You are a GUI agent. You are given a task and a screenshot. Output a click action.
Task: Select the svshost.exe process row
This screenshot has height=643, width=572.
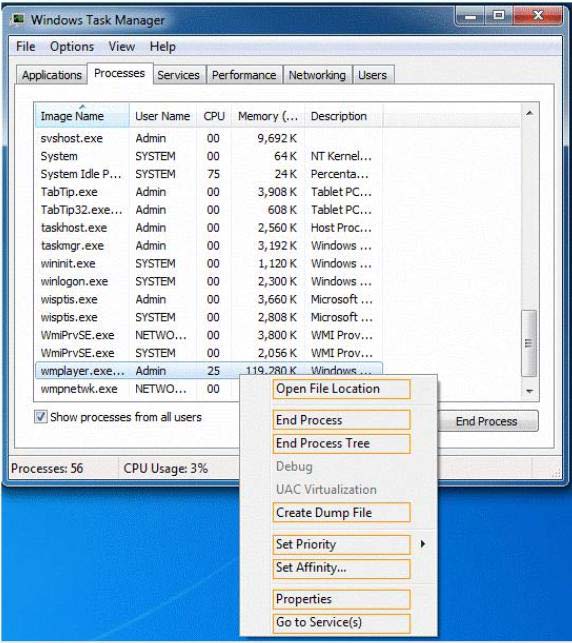coord(208,139)
